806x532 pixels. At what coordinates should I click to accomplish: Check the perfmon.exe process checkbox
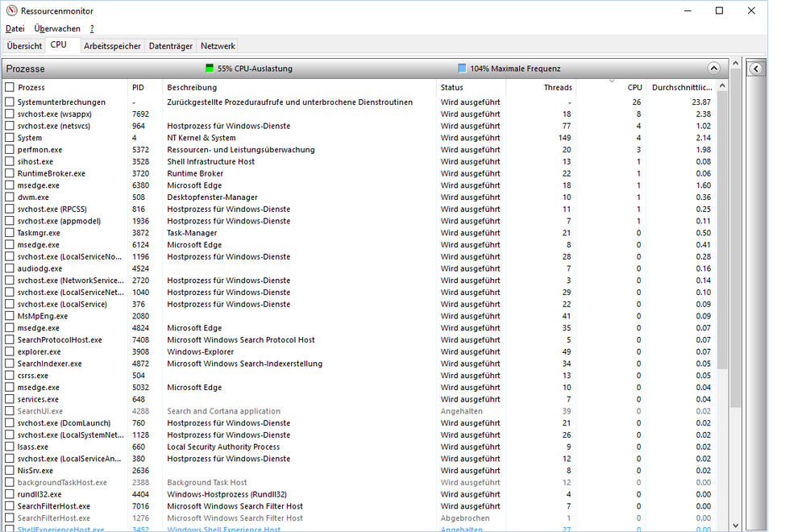point(10,150)
